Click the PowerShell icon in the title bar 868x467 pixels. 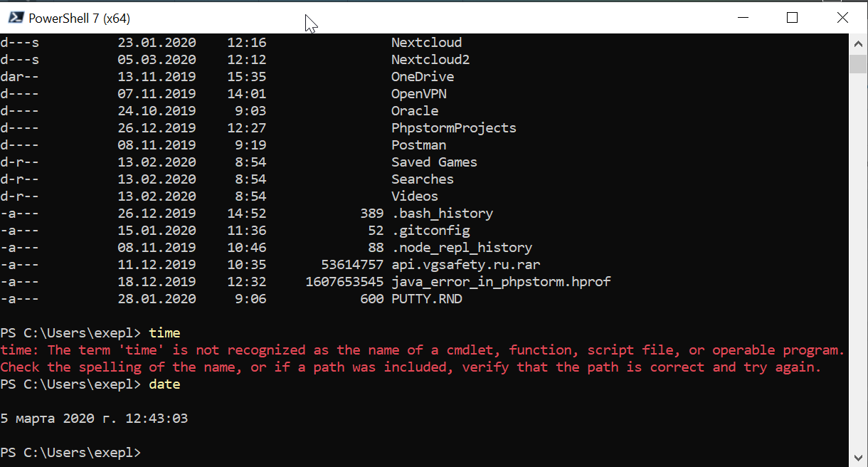click(x=15, y=18)
